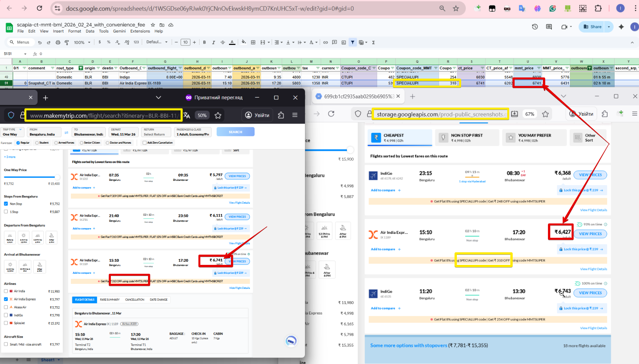Print the spreadsheet via printer icon
This screenshot has height=364, width=639.
pos(58,43)
